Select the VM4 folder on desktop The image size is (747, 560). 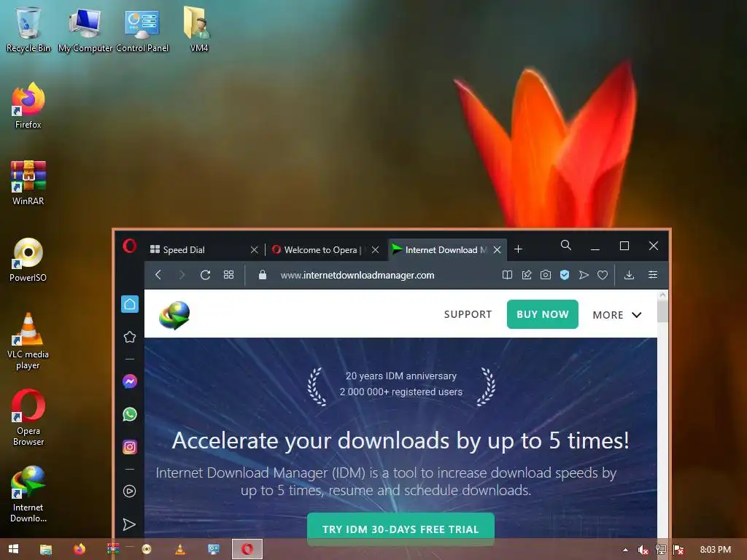198,29
